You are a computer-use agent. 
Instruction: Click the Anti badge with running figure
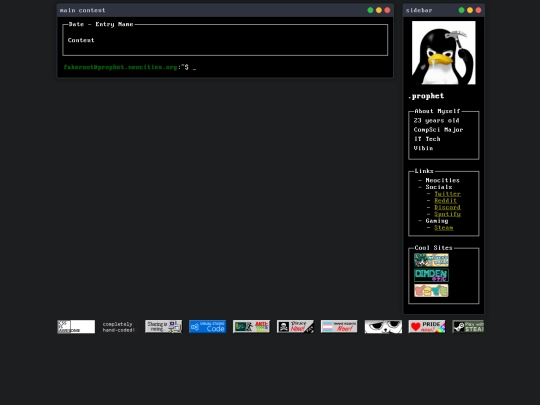[x=251, y=326]
